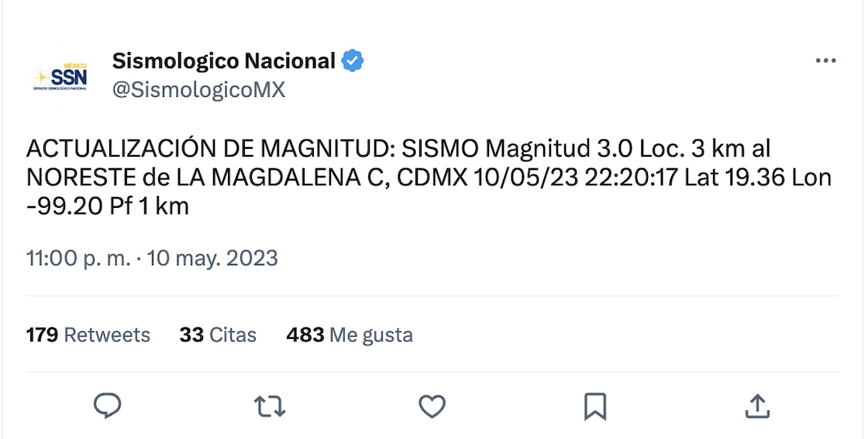Bookmark this tweet

point(594,406)
